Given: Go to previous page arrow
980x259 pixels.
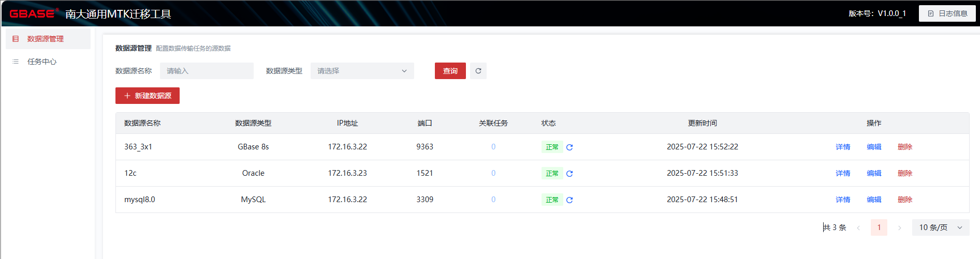Looking at the screenshot, I should point(858,228).
